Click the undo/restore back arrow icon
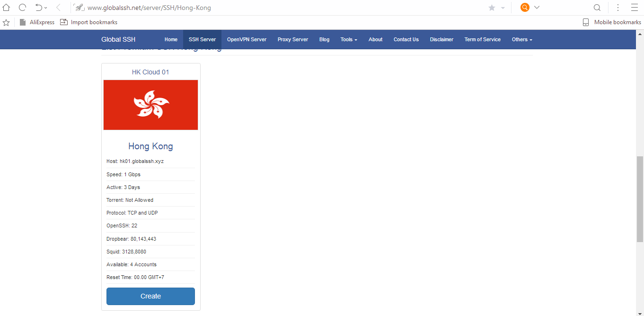This screenshot has height=316, width=644. 38,8
